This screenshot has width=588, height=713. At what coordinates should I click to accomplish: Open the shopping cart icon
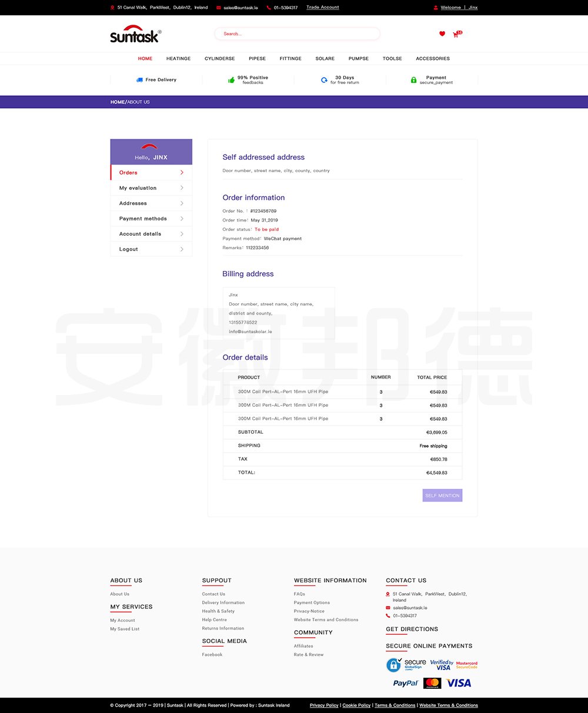pos(456,35)
